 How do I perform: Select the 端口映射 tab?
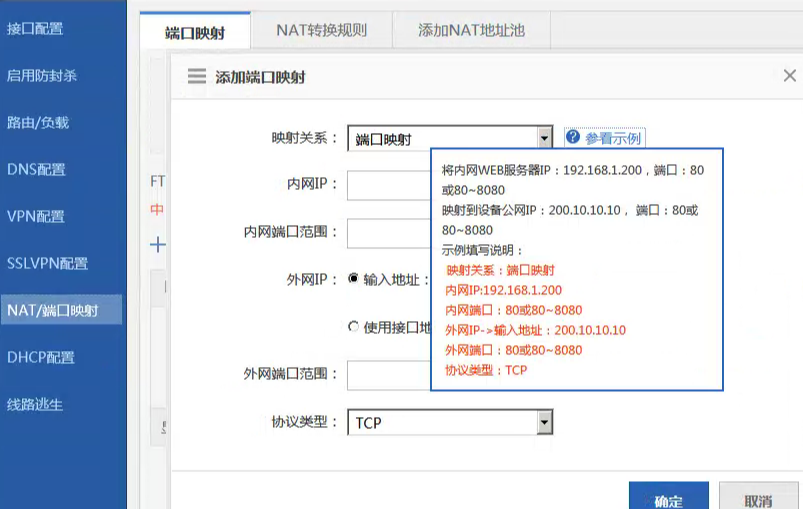tap(194, 32)
